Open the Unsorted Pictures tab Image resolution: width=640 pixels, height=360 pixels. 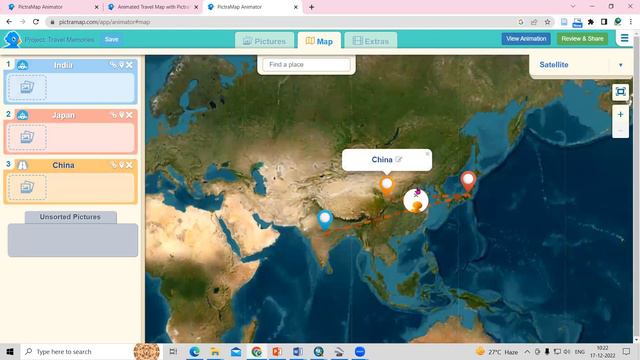pyautogui.click(x=70, y=217)
